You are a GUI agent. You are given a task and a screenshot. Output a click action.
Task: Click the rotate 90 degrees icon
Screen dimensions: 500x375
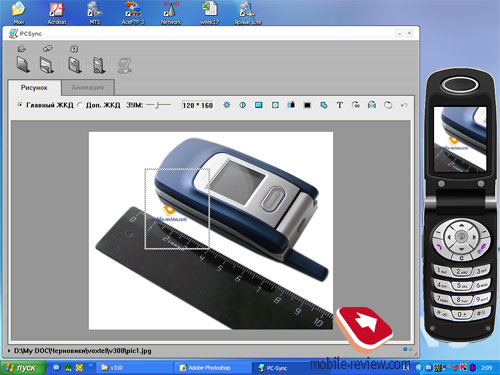pyautogui.click(x=356, y=105)
